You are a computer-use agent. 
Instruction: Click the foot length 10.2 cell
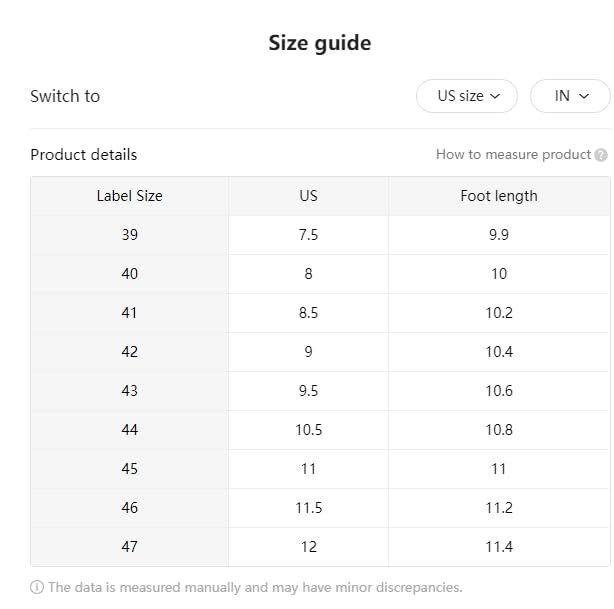click(x=498, y=313)
